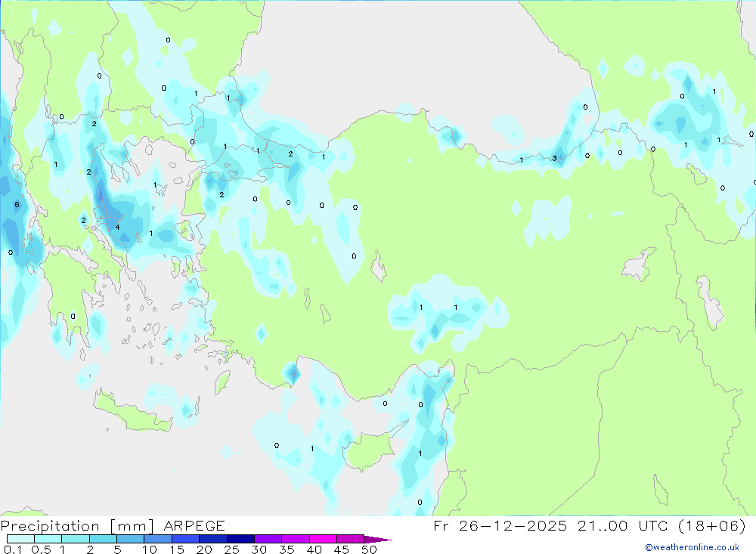Click the legend label '10'

point(150,549)
